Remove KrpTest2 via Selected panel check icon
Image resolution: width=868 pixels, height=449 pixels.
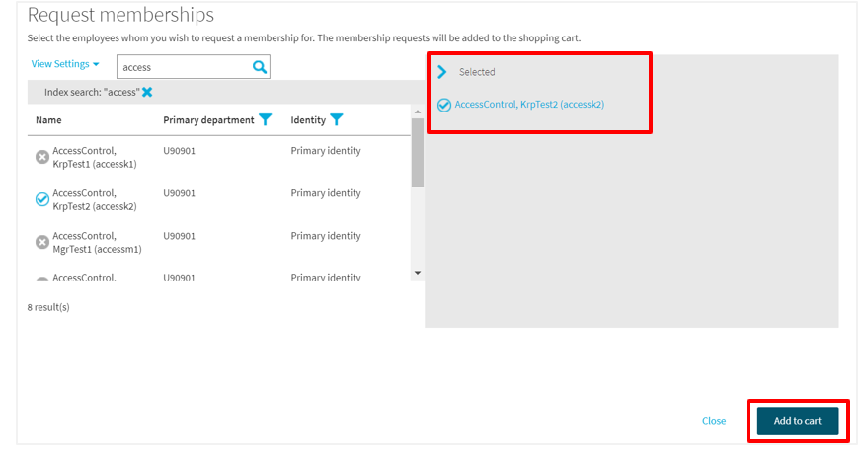444,105
